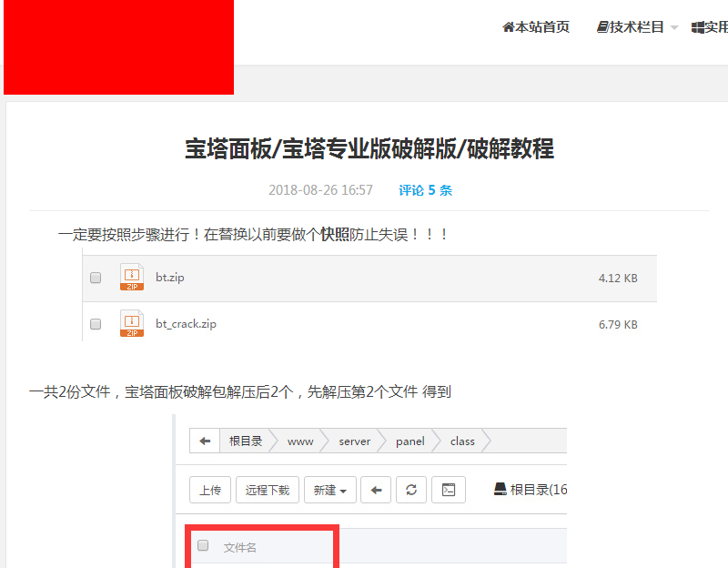The width and height of the screenshot is (728, 568).
Task: Open the terminal icon button
Action: 449,490
